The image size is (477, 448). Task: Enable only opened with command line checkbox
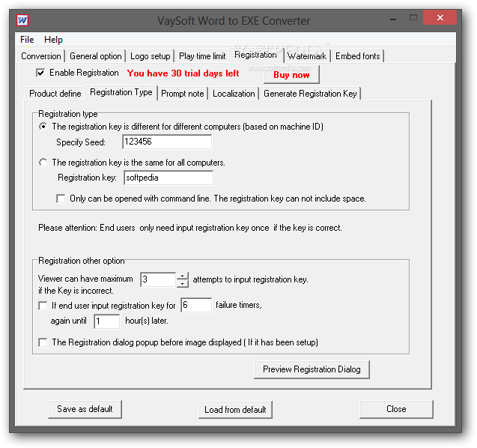[61, 199]
